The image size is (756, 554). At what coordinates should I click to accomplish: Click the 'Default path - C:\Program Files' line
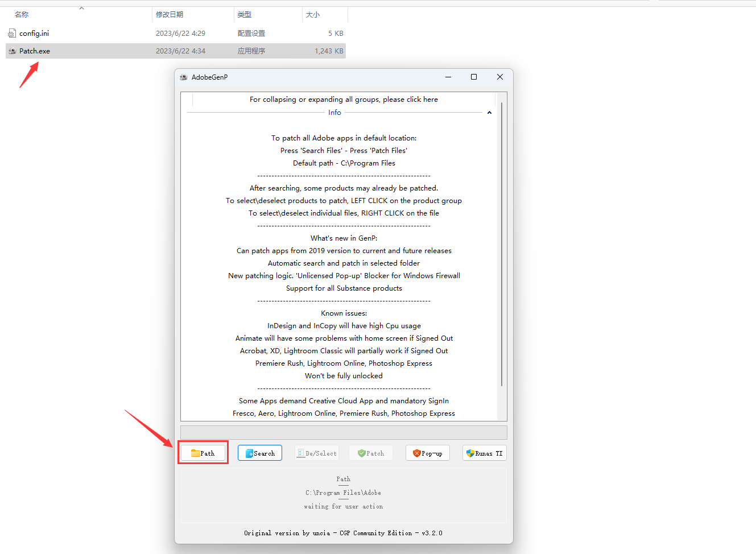click(344, 163)
